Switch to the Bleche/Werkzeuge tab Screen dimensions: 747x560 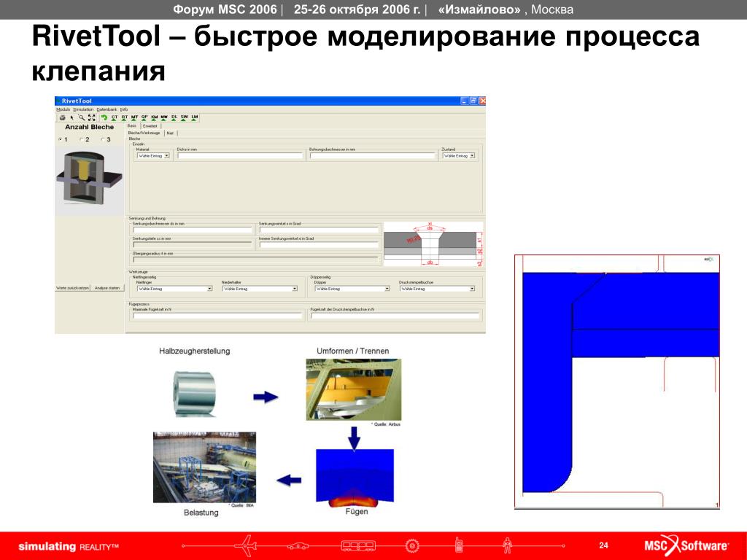pyautogui.click(x=144, y=133)
